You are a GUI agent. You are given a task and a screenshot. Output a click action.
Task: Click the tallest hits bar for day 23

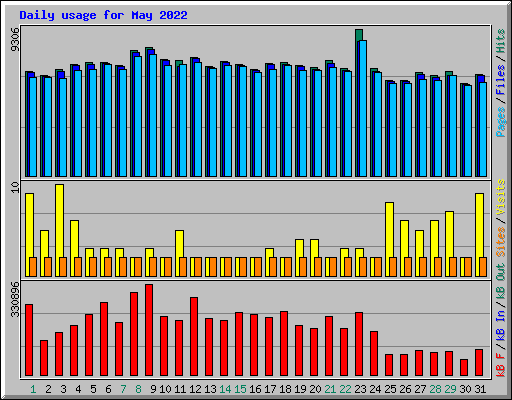[x=359, y=35]
